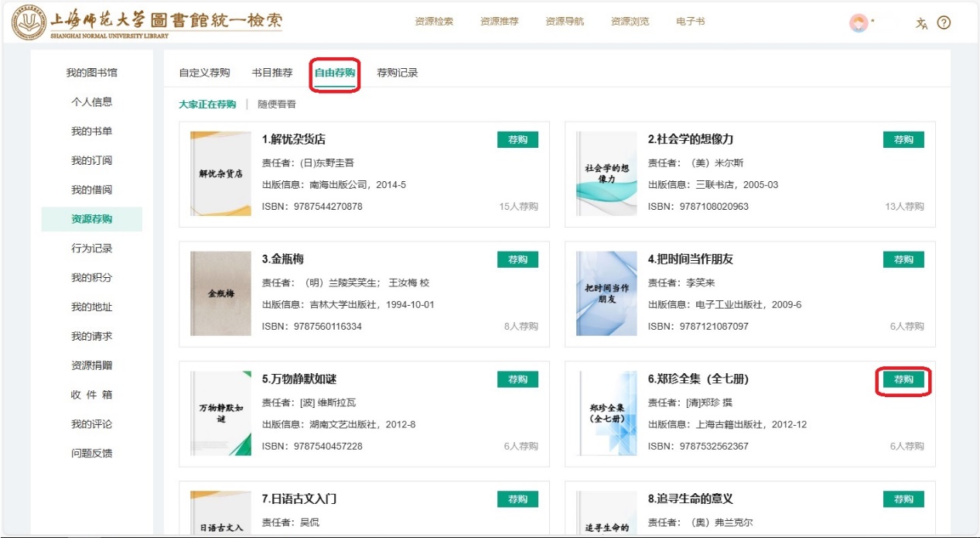The width and height of the screenshot is (980, 538).
Task: Switch to the 自由荐购 tab
Action: pyautogui.click(x=335, y=73)
